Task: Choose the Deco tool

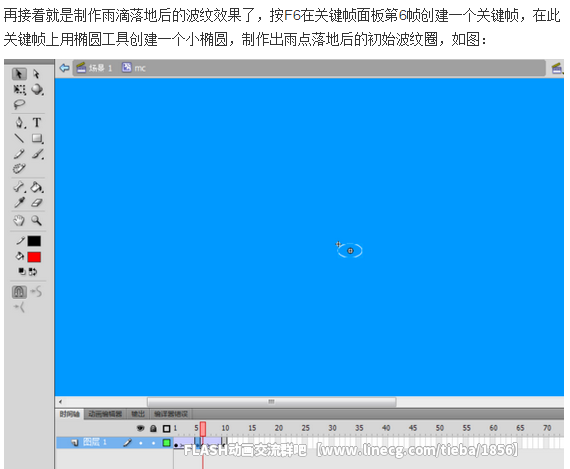Action: pyautogui.click(x=19, y=168)
